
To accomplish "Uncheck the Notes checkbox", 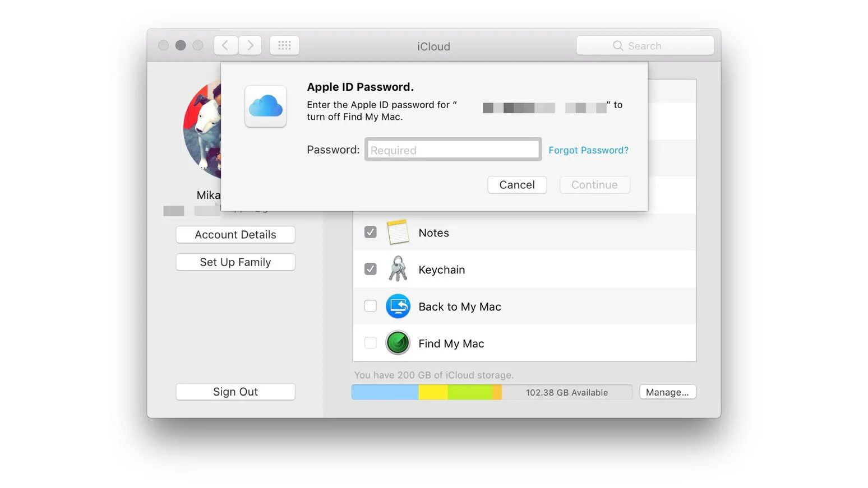I will (x=370, y=232).
